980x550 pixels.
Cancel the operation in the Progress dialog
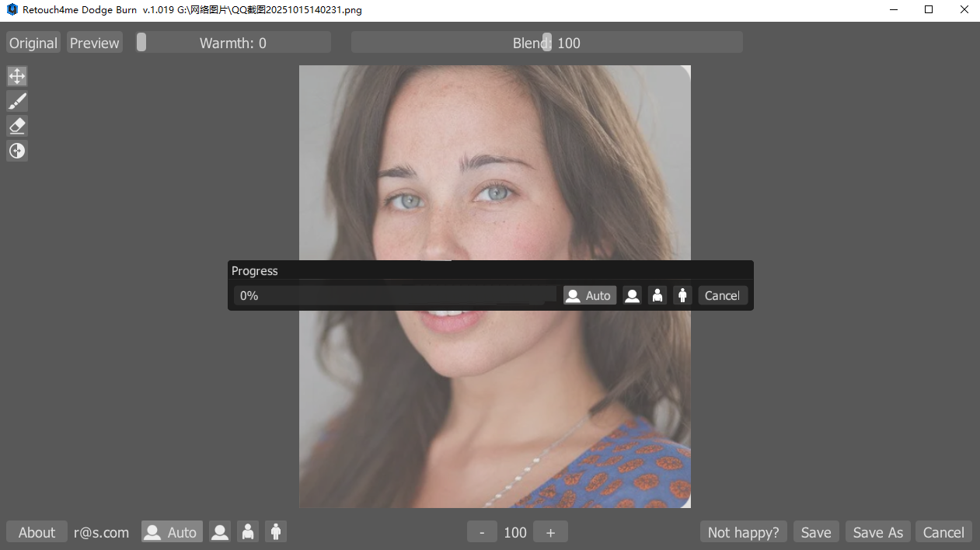click(722, 296)
